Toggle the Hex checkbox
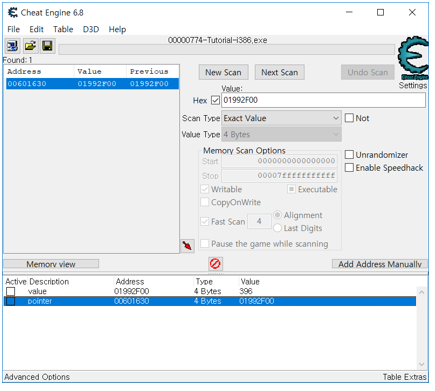 (215, 100)
